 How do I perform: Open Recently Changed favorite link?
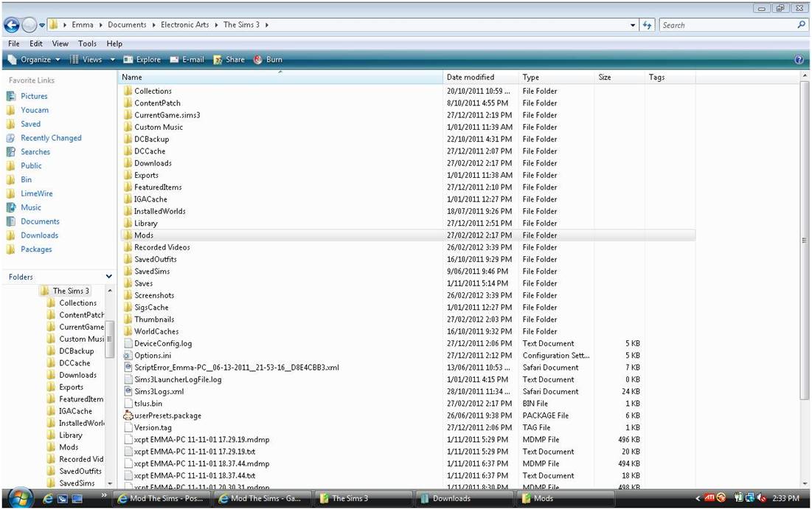[51, 138]
